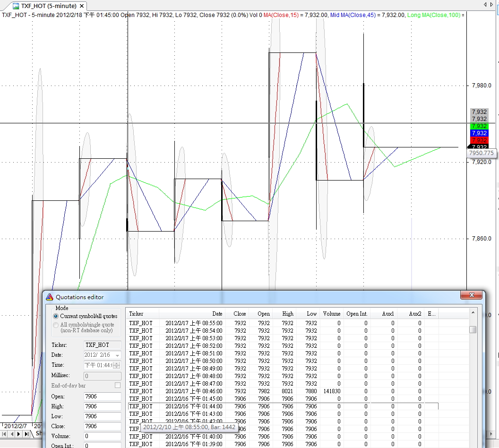Image resolution: width=499 pixels, height=448 pixels.
Task: Click the green 7,932 price axis label
Action: pos(479,126)
